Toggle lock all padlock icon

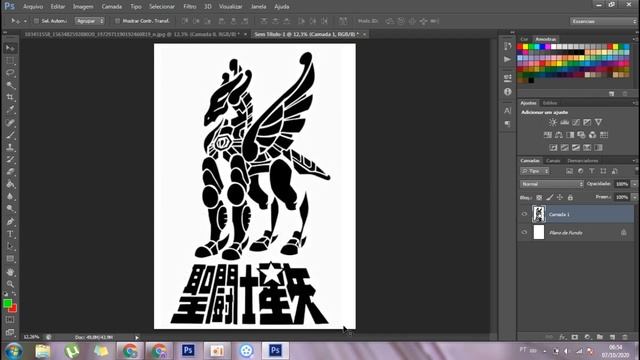(x=570, y=198)
